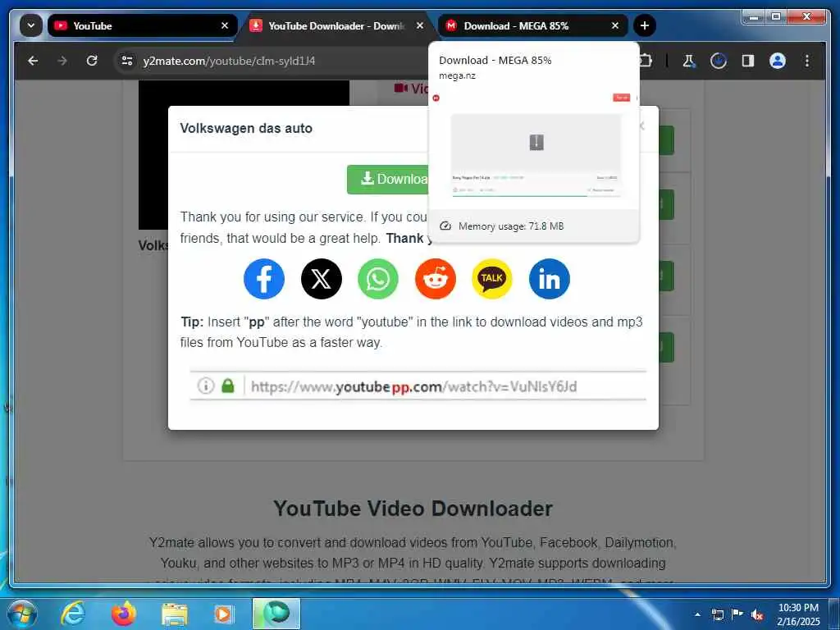
Task: Reload the y2mate page
Action: pos(92,61)
